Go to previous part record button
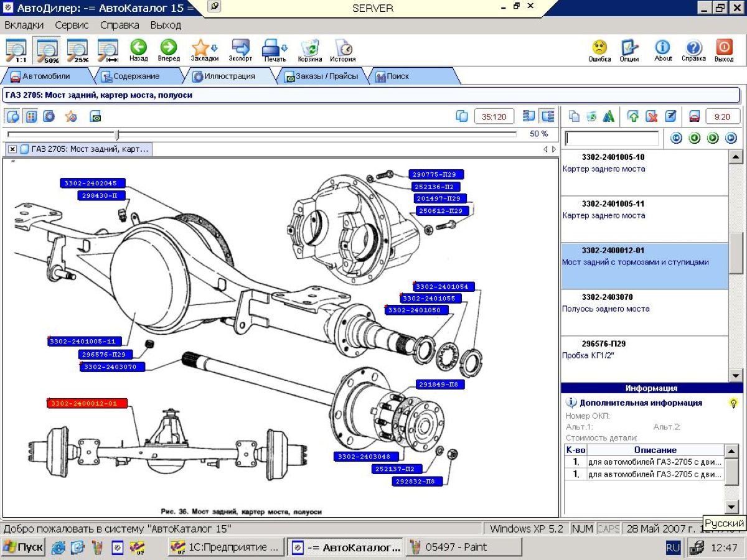The width and height of the screenshot is (747, 560). point(695,138)
